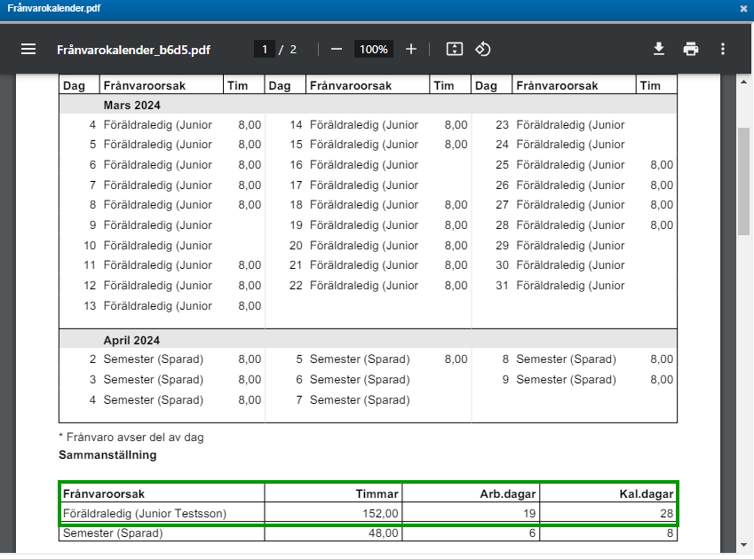Click the April 2024 section heading
Screen dimensions: 754x560
coord(131,340)
